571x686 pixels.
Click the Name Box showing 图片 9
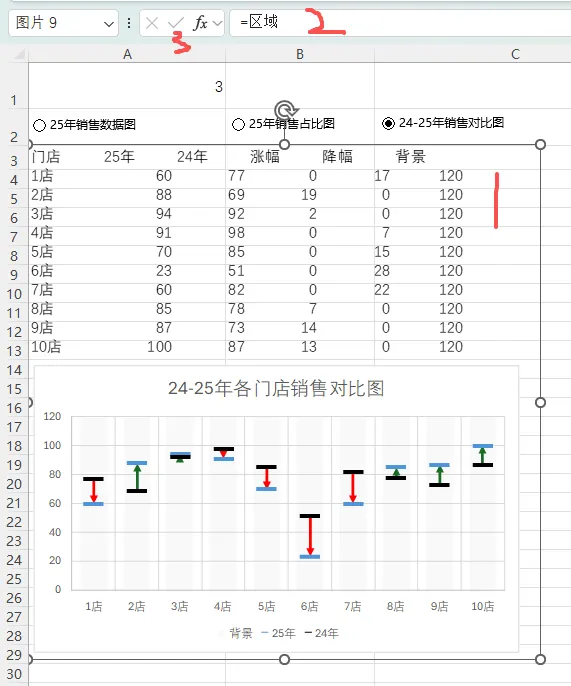click(x=63, y=23)
